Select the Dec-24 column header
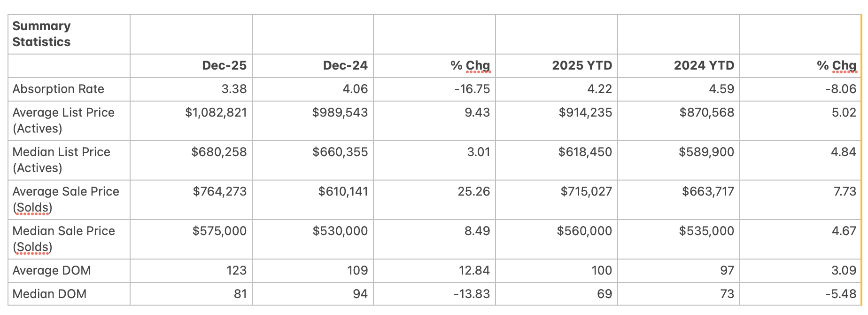The height and width of the screenshot is (315, 868). [345, 65]
